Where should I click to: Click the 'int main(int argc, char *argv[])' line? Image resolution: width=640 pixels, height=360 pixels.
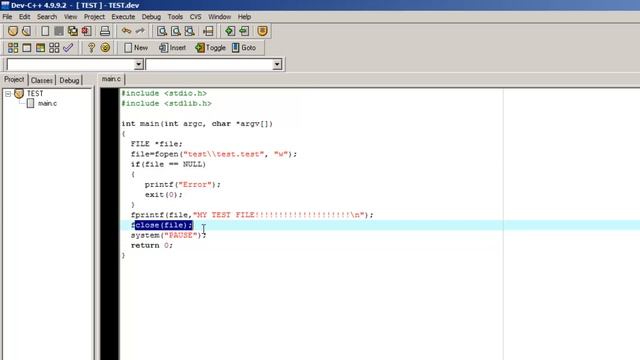pyautogui.click(x=197, y=124)
